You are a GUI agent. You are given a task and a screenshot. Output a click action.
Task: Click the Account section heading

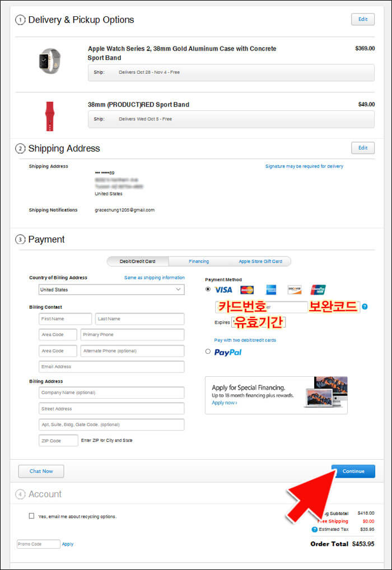point(45,494)
